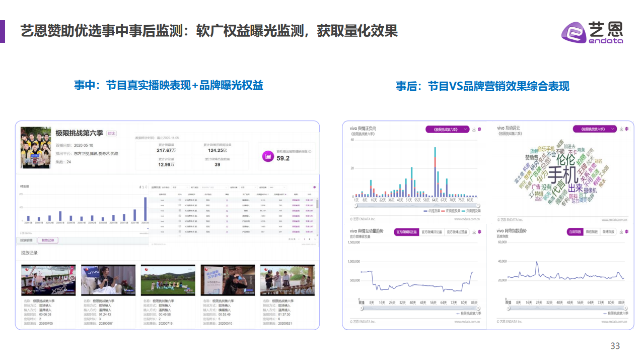Open the purple export icon on 互动词云 chart

(627, 129)
